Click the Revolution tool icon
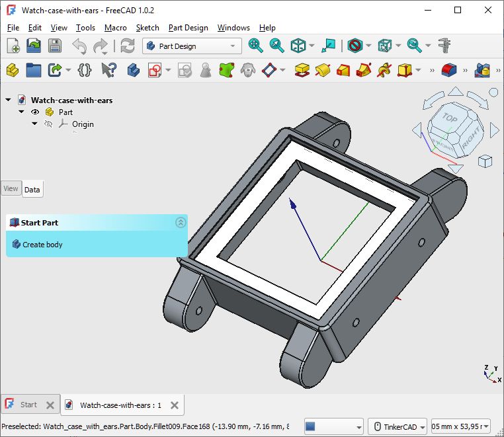Viewport: 504px width, 437px height. click(x=323, y=70)
